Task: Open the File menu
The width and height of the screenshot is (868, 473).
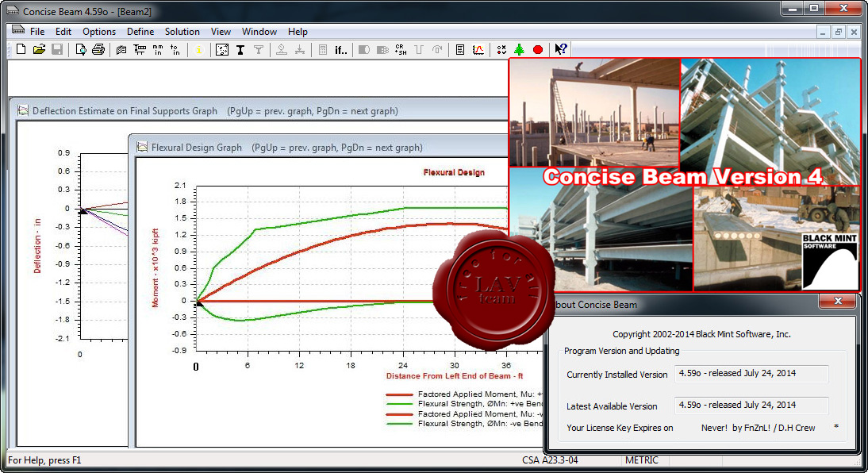Action: 37,32
